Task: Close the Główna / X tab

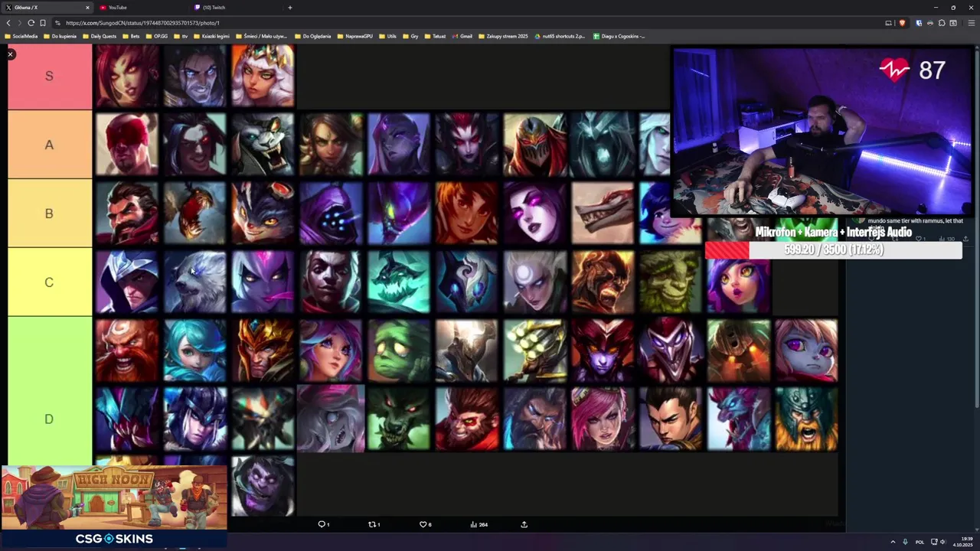Action: tap(87, 8)
